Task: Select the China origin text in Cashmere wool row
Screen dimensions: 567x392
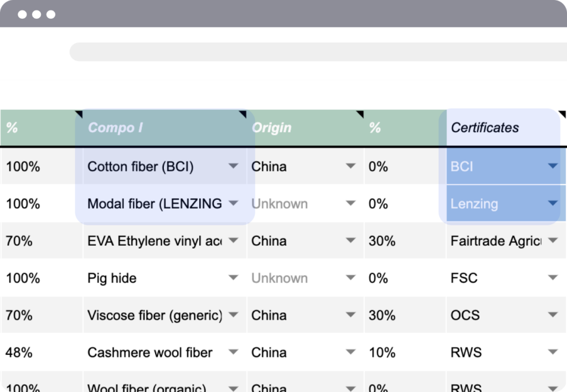Action: pyautogui.click(x=269, y=352)
